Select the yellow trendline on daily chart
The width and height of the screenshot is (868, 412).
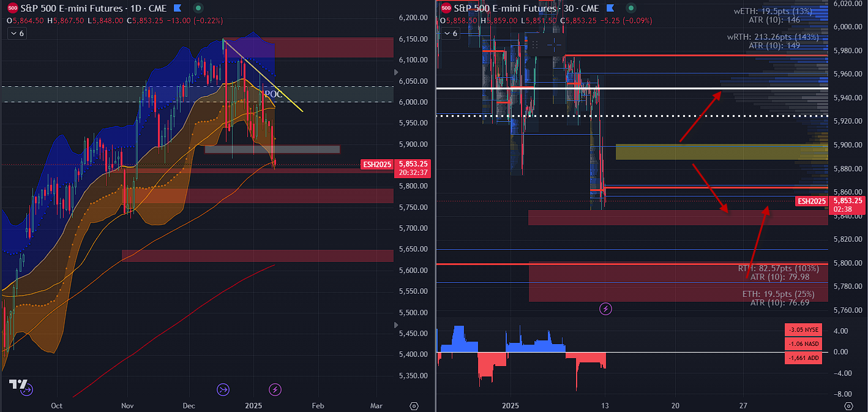(263, 75)
